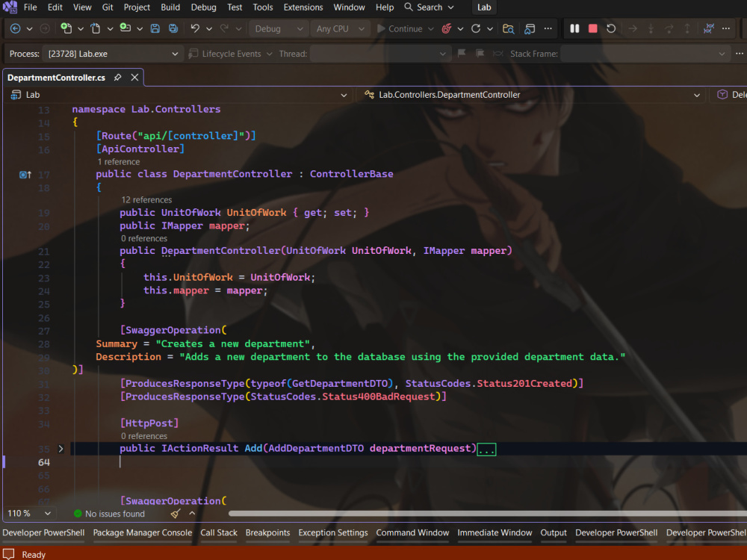The image size is (747, 560).
Task: Open the dropdown arrow next to Hot Reload
Action: (460, 28)
